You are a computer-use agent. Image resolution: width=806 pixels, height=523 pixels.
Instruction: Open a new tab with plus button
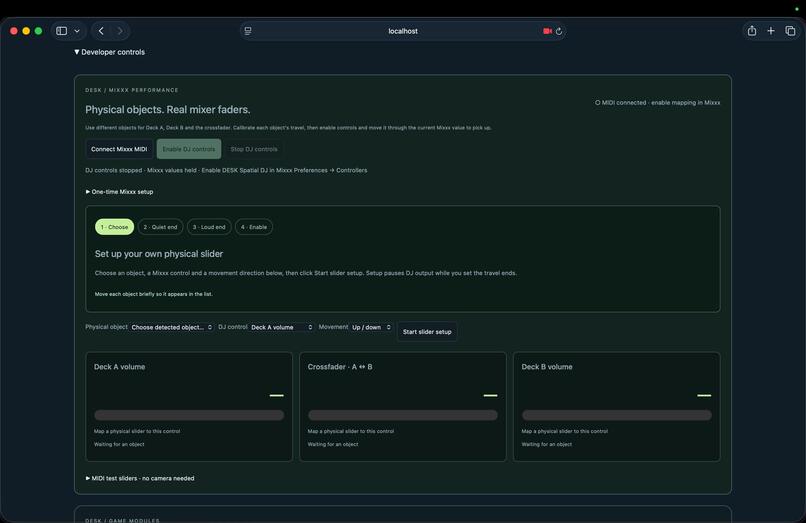tap(771, 31)
